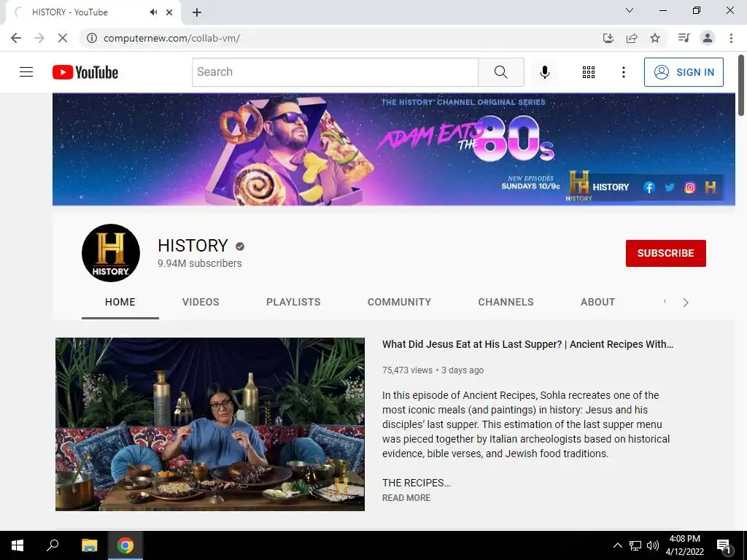
Task: Bookmark this tab with star icon
Action: click(655, 38)
